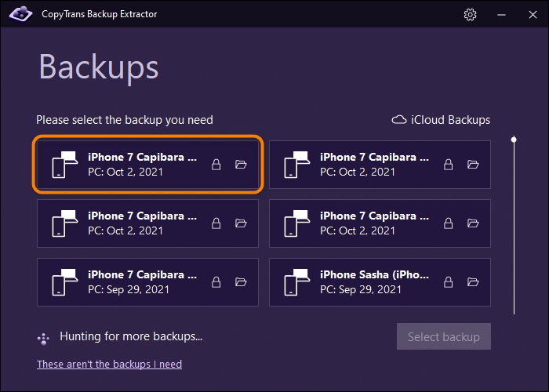The image size is (549, 392).
Task: Click "PC: Sep 29, 2021" under iPhone 7 Capibara
Action: [x=129, y=289]
